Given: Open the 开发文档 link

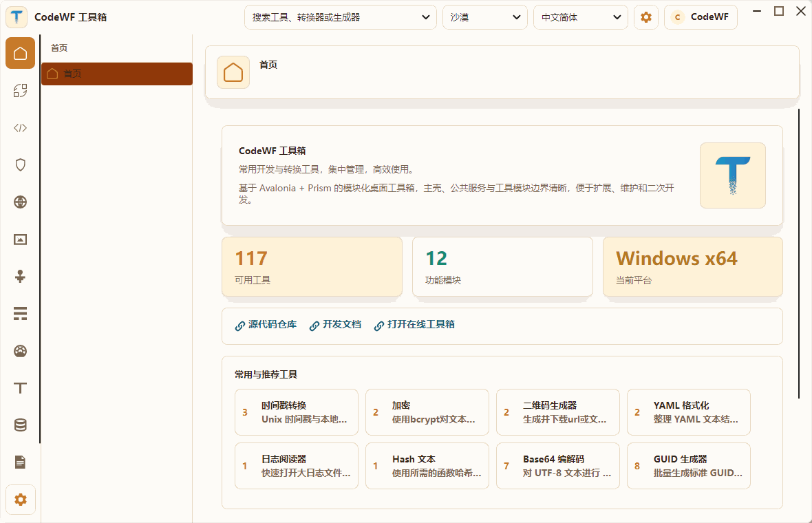Looking at the screenshot, I should (x=336, y=325).
